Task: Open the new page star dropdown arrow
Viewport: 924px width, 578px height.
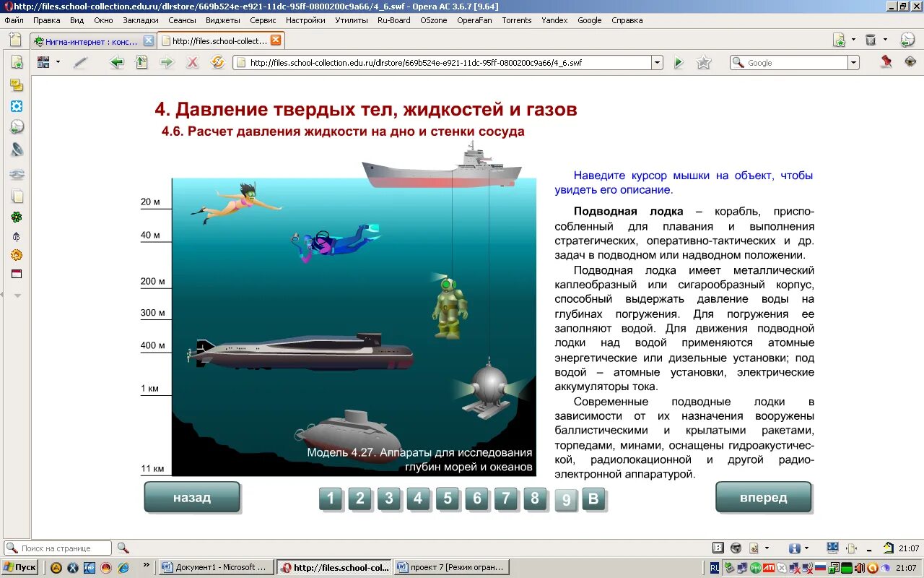Action: point(853,40)
